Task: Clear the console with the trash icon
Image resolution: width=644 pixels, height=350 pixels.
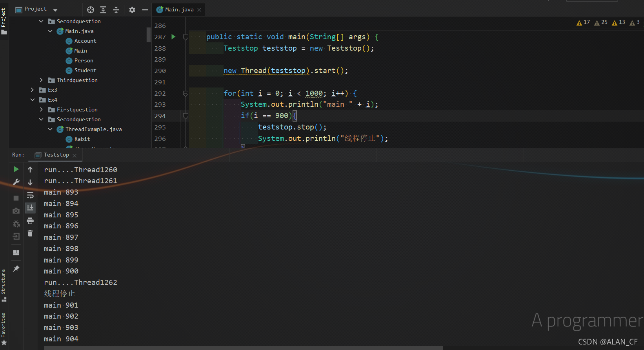Action: [x=30, y=233]
